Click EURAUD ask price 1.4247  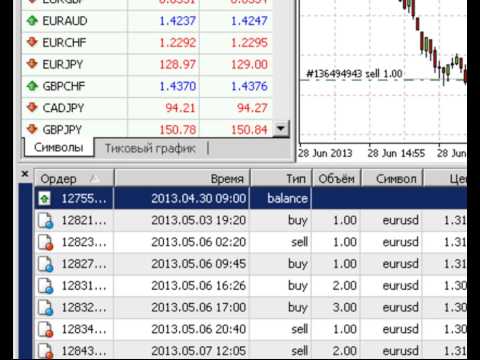point(249,21)
